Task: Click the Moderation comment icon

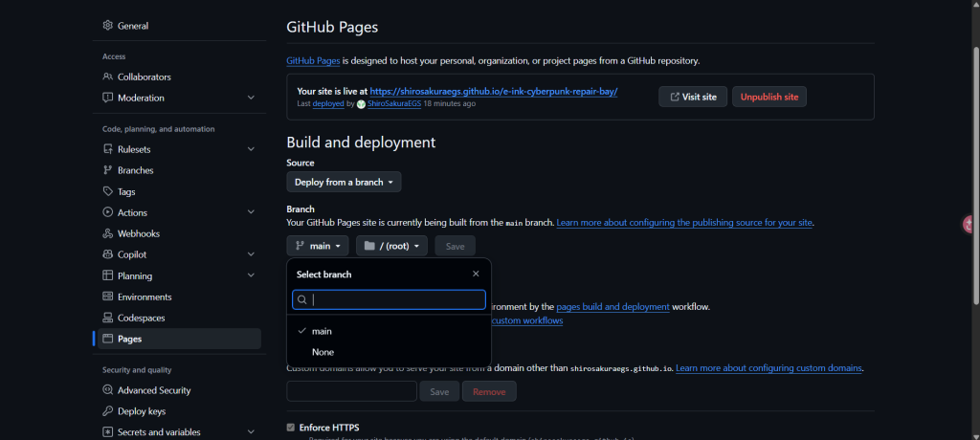Action: 107,98
